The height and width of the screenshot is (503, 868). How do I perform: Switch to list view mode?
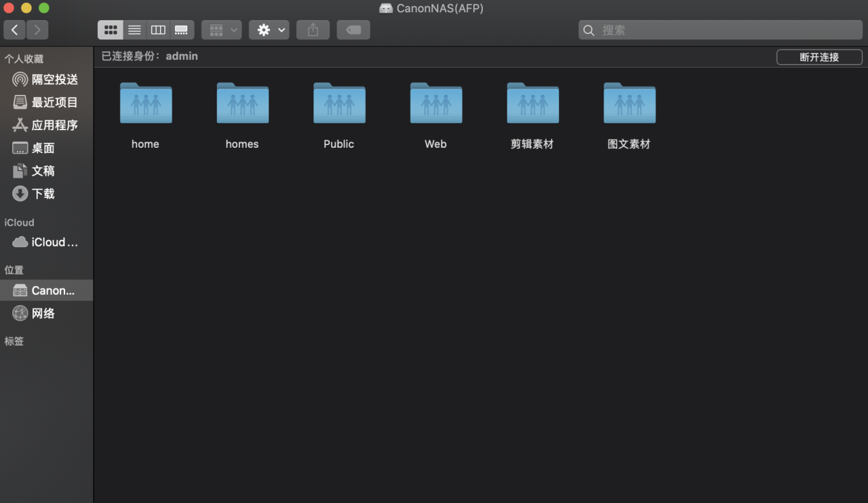pyautogui.click(x=135, y=30)
